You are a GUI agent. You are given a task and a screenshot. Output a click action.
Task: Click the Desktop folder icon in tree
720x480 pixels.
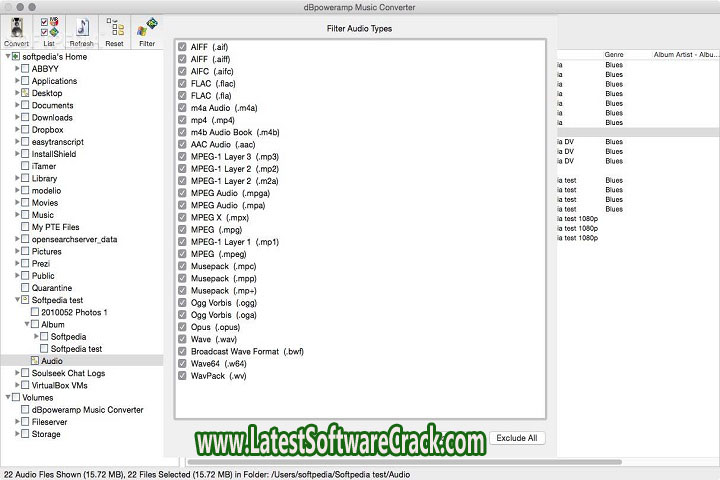coord(25,93)
